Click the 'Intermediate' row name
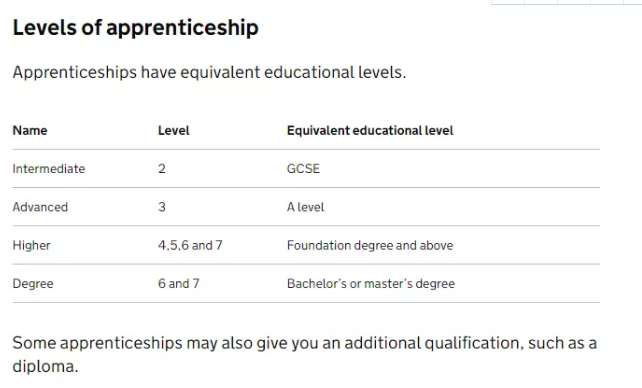 point(49,169)
